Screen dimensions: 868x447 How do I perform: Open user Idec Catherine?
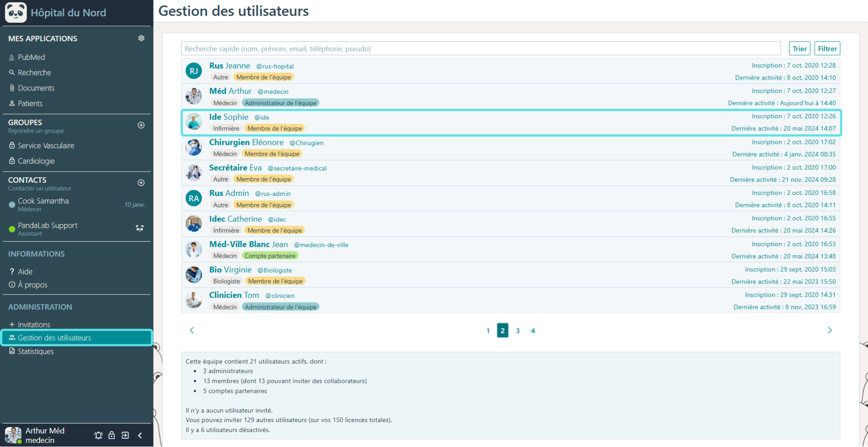[x=235, y=219]
